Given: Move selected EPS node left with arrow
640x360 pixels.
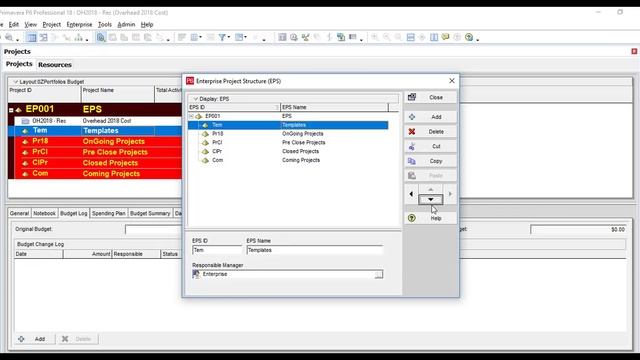Looking at the screenshot, I should [411, 194].
